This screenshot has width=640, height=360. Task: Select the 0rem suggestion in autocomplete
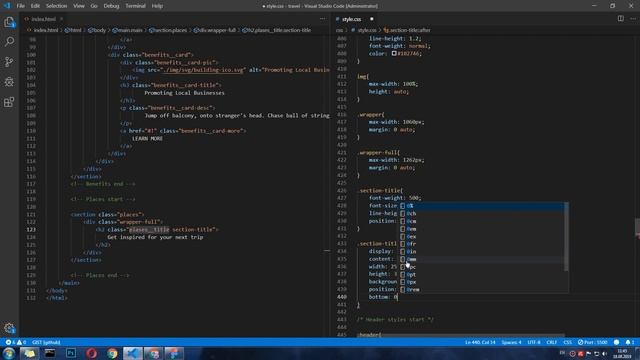482,289
